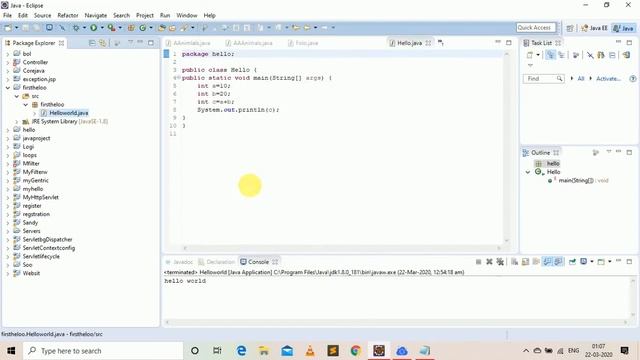Click the Activate... link in Task List
The width and height of the screenshot is (640, 360).
(608, 78)
